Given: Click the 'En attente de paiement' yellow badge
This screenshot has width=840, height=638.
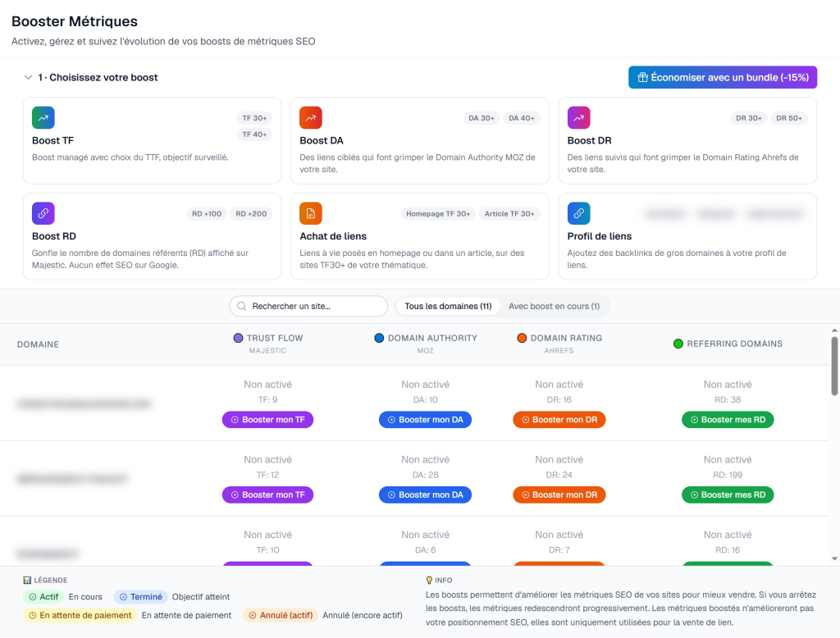Looking at the screenshot, I should click(x=80, y=616).
